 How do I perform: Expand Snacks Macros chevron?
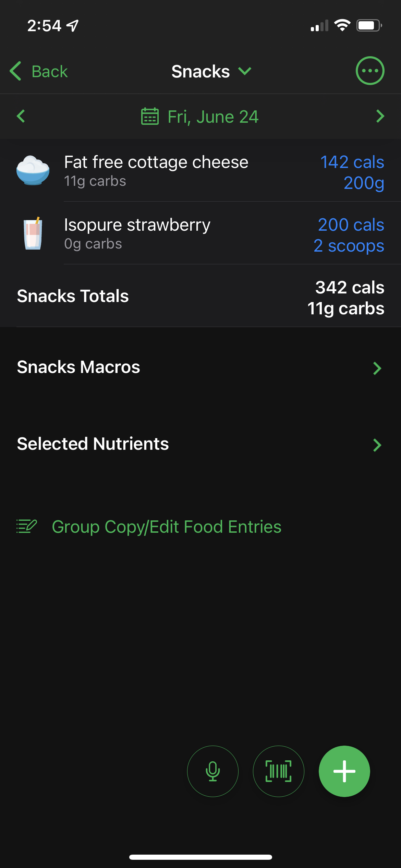coord(377,368)
